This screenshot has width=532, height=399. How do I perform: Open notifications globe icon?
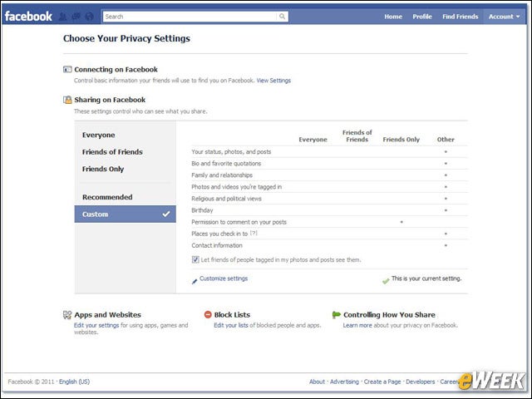[x=89, y=17]
